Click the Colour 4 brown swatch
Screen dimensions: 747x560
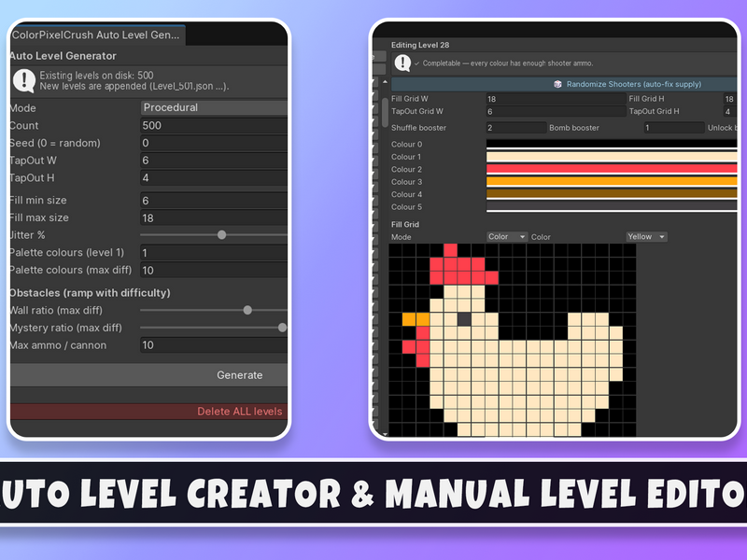click(x=612, y=194)
